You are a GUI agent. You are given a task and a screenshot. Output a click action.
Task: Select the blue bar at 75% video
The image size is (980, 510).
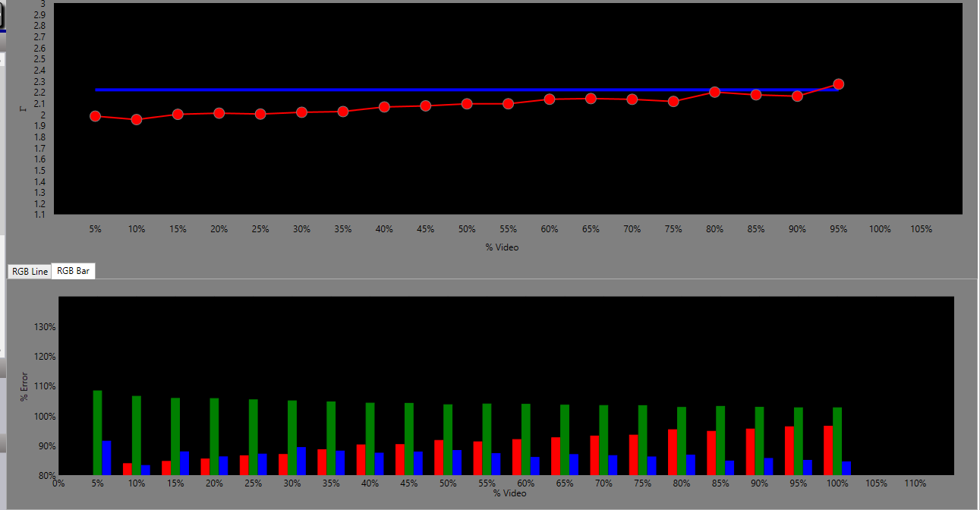[652, 465]
